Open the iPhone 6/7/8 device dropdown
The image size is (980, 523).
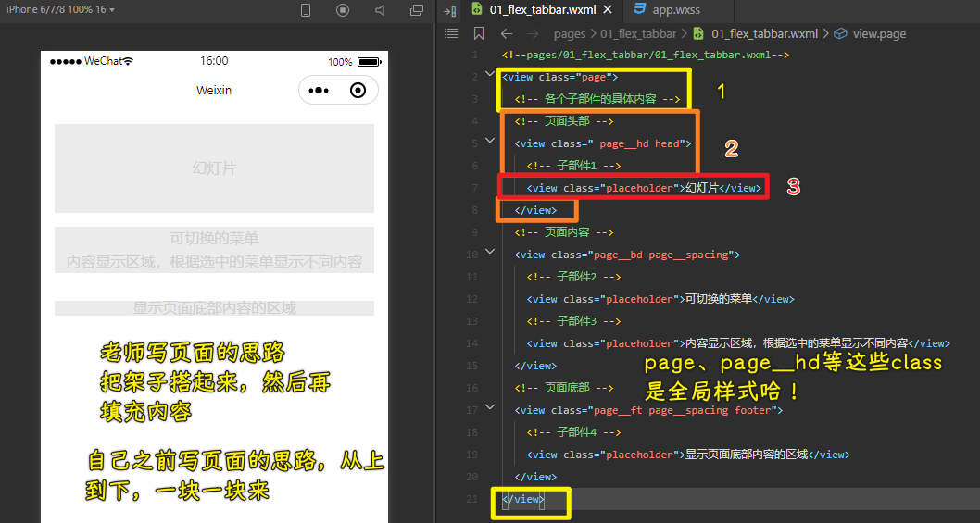[60, 10]
